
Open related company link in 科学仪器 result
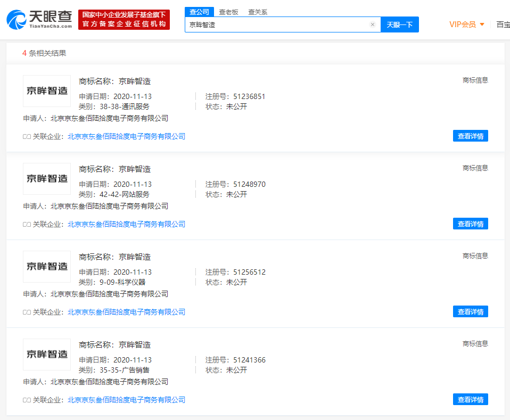127,312
